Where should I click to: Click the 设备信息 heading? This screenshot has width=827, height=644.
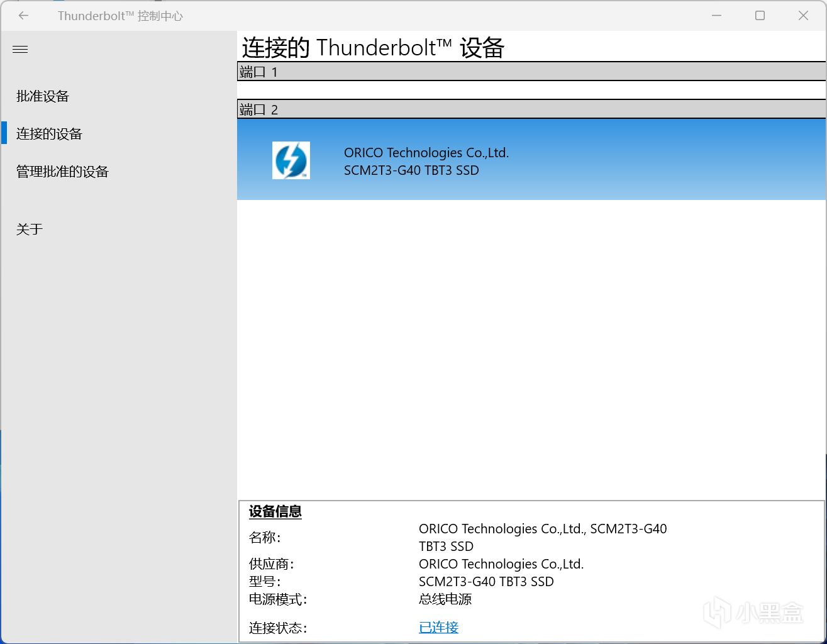pos(275,511)
